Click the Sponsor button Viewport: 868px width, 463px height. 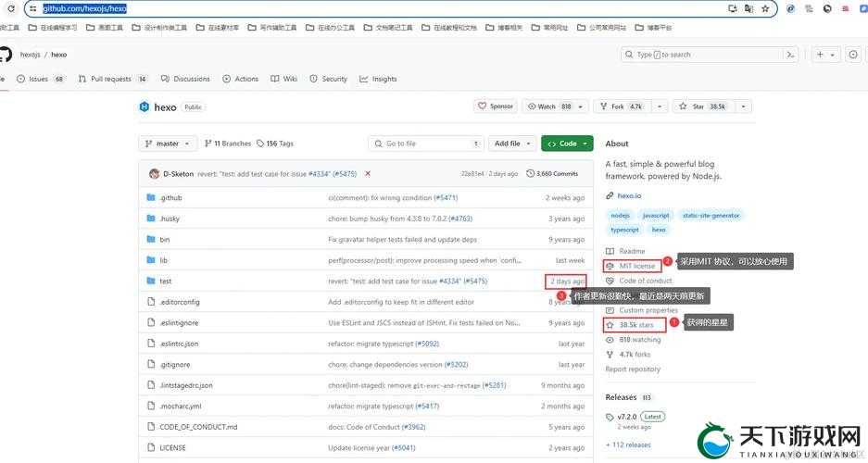pyautogui.click(x=496, y=106)
